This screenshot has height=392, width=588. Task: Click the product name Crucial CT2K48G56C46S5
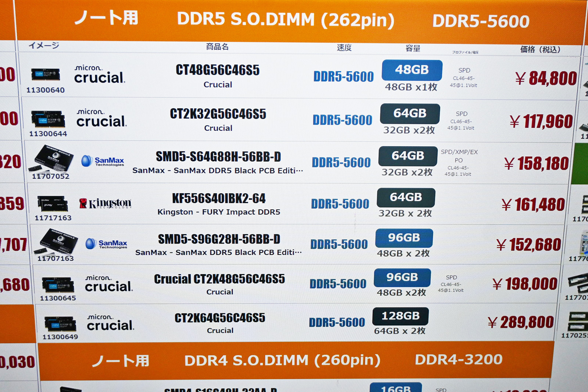click(x=219, y=279)
